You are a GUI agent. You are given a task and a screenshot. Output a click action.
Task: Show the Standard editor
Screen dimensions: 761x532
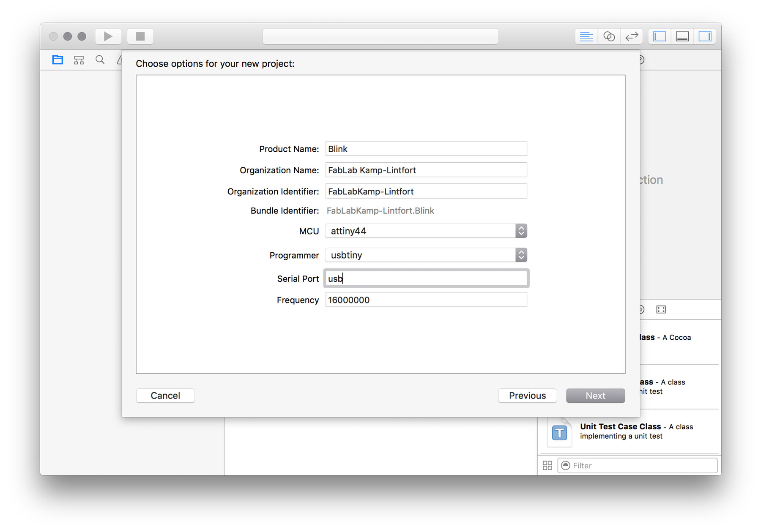click(586, 36)
